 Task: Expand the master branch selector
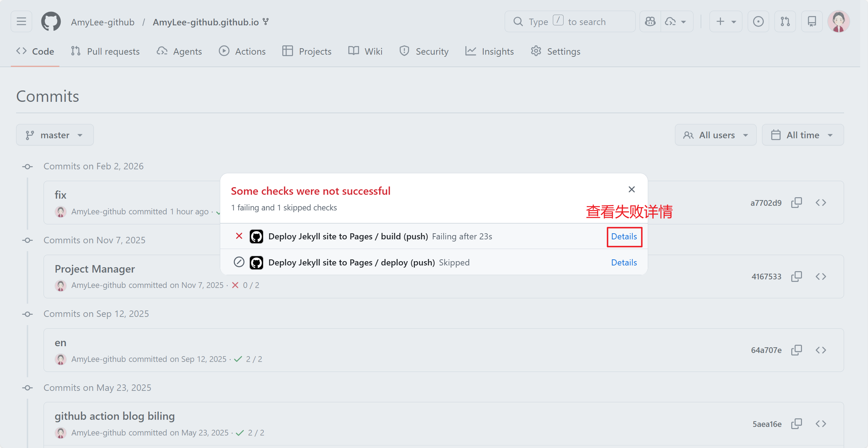click(x=55, y=135)
